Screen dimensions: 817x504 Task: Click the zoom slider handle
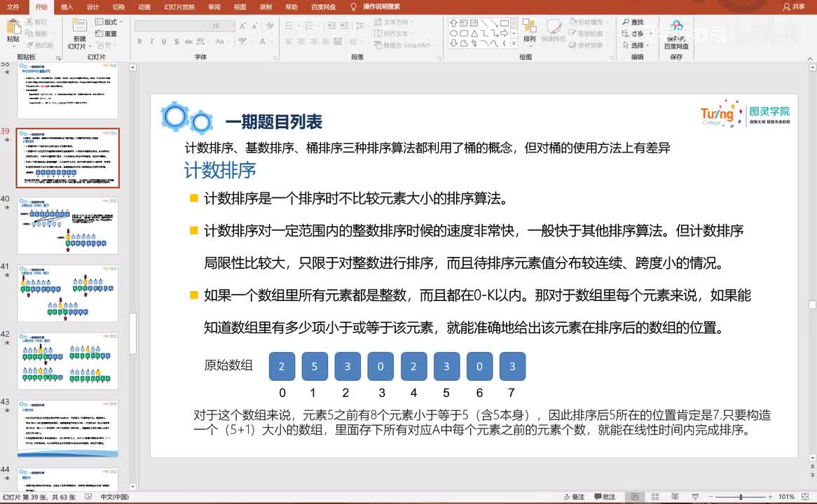741,497
